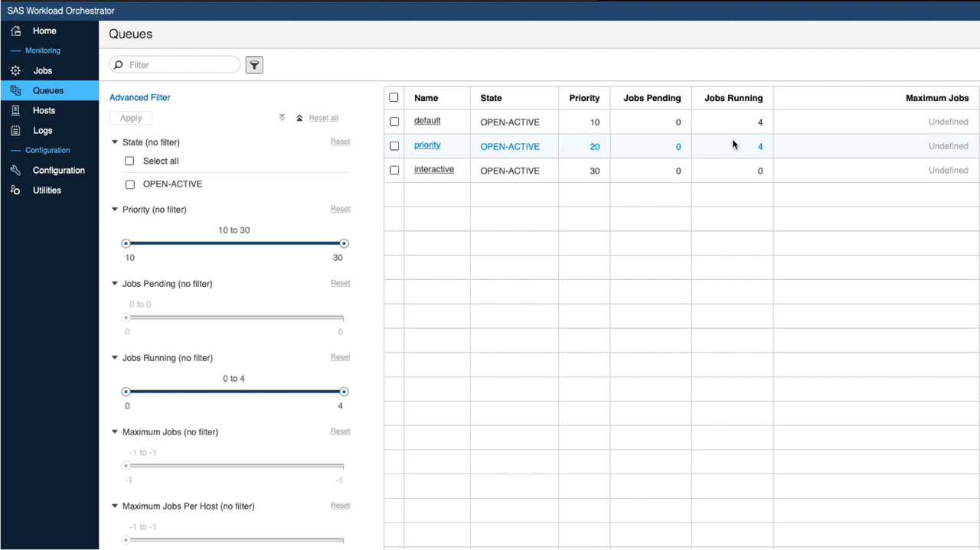
Task: Click the Configuration wrench icon
Action: pyautogui.click(x=15, y=170)
